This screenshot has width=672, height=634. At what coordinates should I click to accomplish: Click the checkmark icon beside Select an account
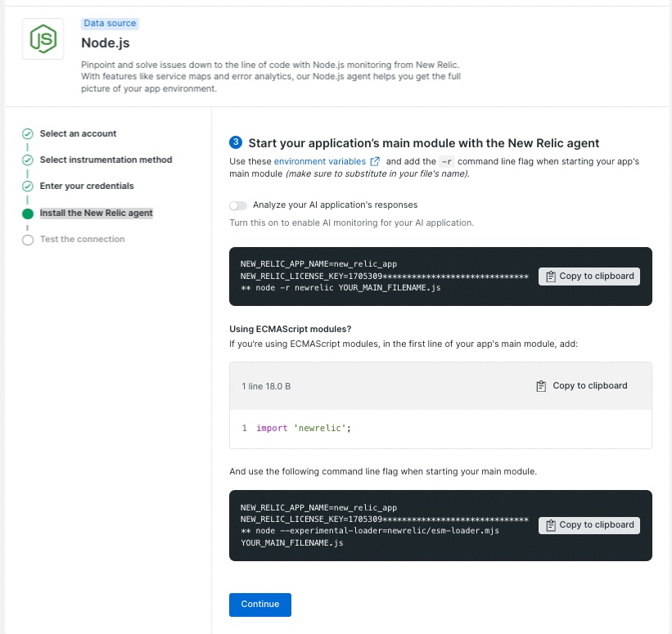28,134
